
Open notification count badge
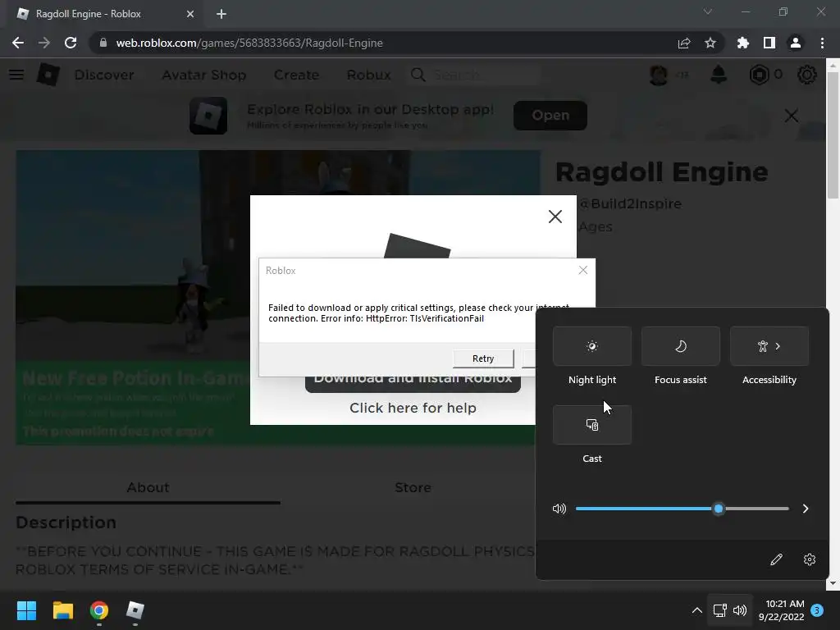(x=817, y=609)
